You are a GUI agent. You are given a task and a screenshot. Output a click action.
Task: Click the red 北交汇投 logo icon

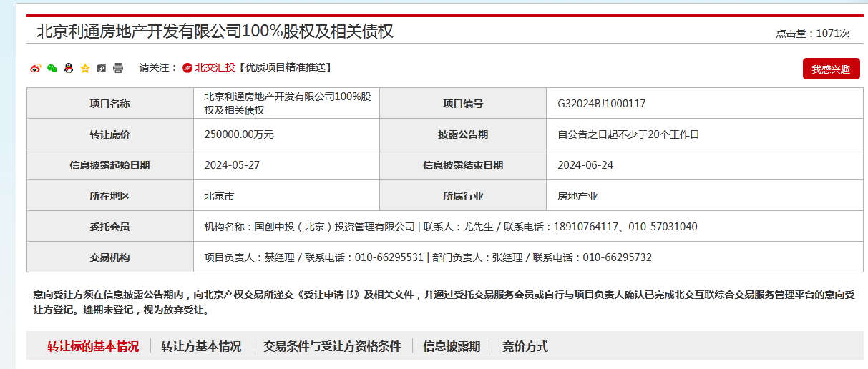tap(187, 68)
